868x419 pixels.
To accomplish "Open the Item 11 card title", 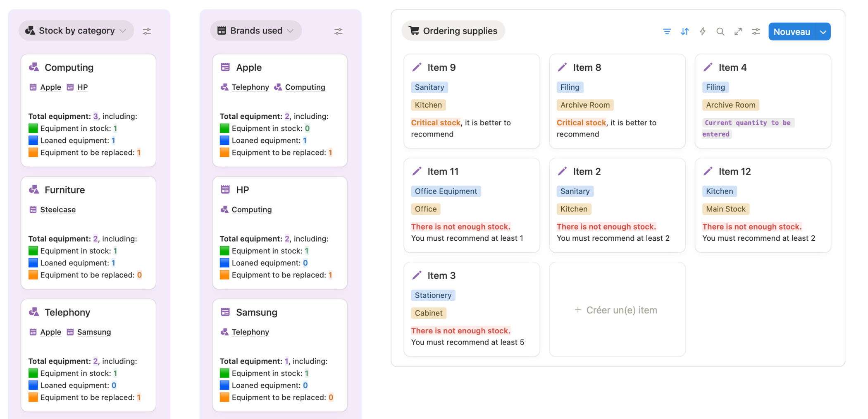I will coord(443,171).
